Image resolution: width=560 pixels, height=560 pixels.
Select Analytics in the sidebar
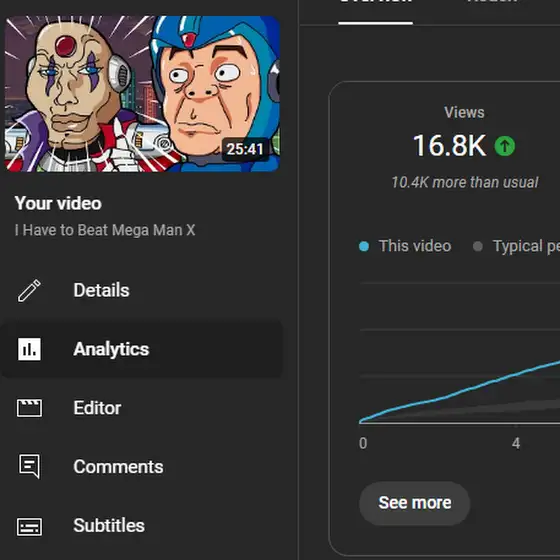tap(142, 349)
